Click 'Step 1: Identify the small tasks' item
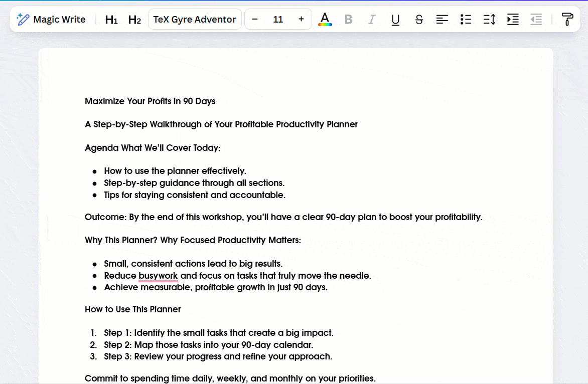Viewport: 588px width, 384px height. pos(219,333)
